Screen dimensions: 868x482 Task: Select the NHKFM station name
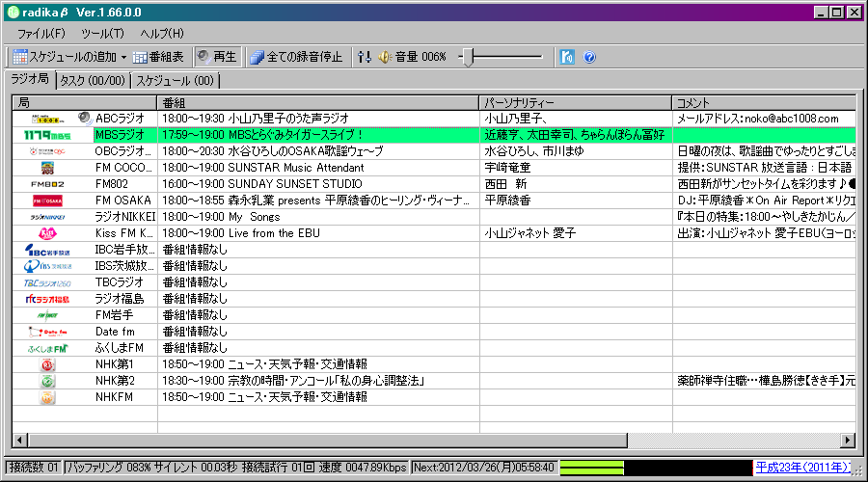tap(114, 397)
